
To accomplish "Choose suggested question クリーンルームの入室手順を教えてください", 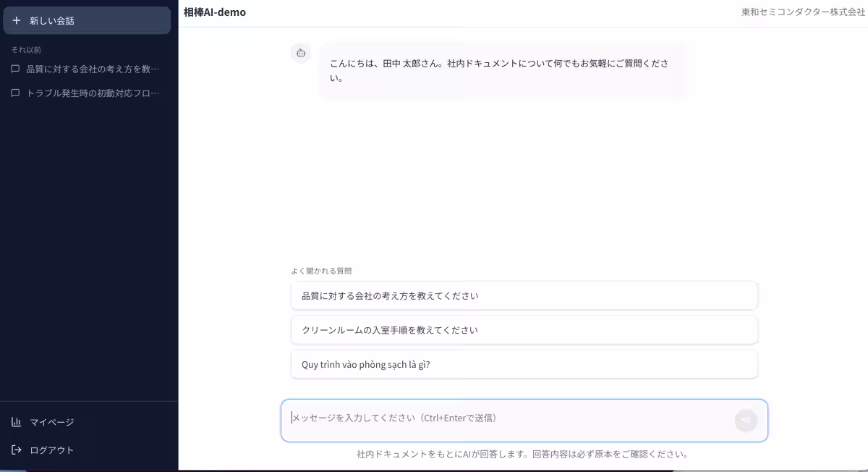I will pyautogui.click(x=524, y=329).
